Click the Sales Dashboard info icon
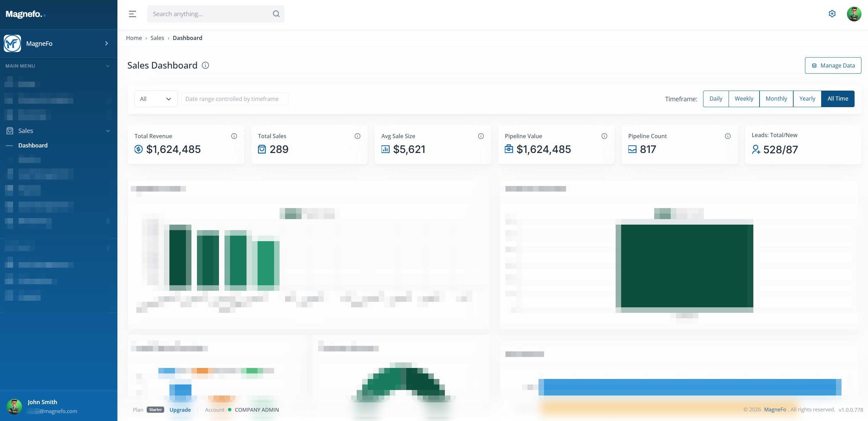The image size is (868, 421). (206, 65)
